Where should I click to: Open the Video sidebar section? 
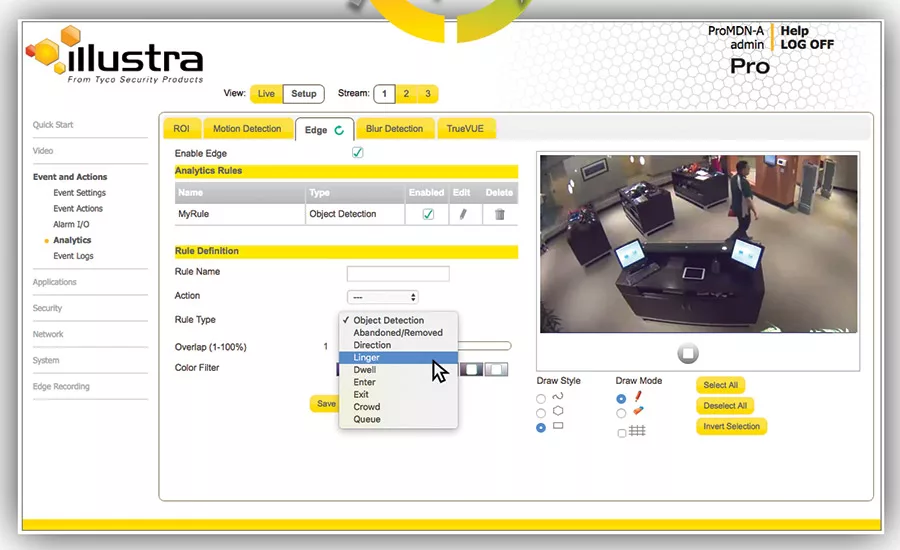(x=43, y=150)
